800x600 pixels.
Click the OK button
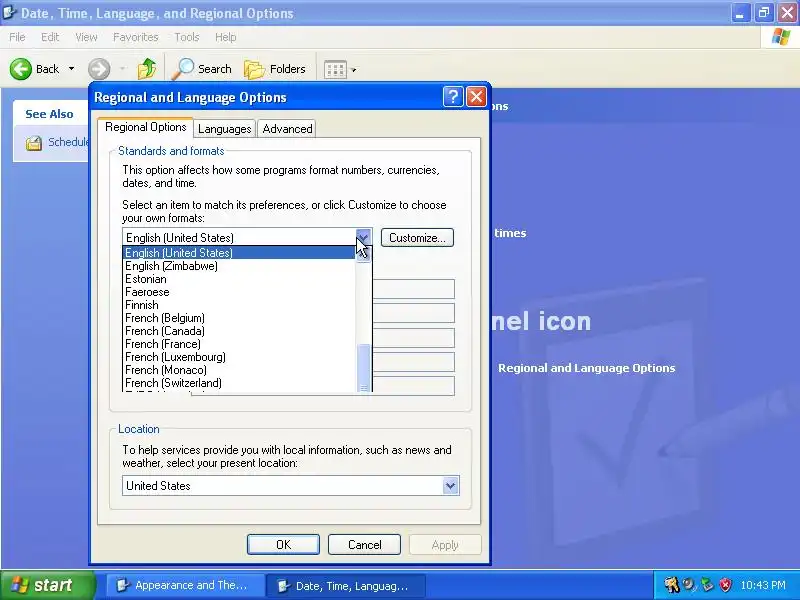pos(283,545)
